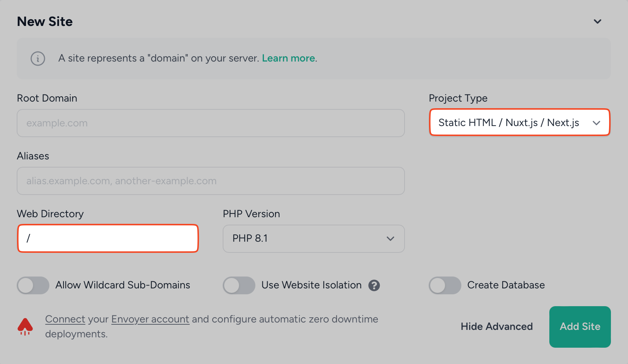Click the Connect link for Envoyer

65,319
